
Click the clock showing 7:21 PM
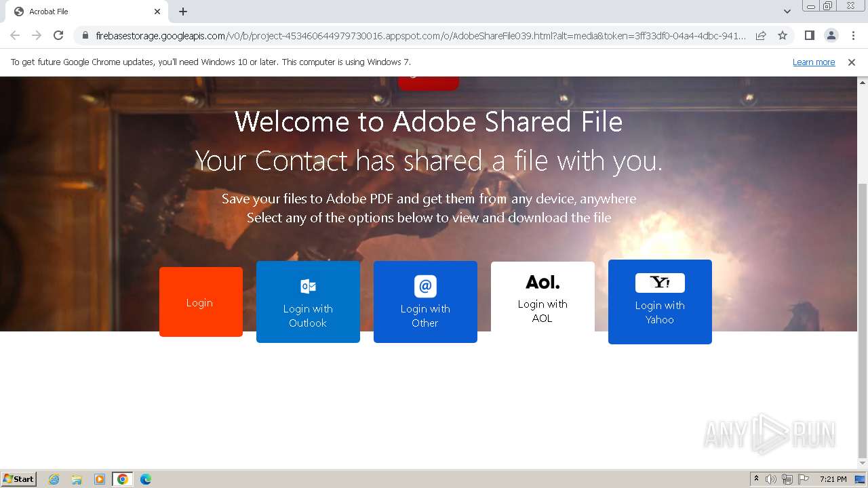pos(833,479)
